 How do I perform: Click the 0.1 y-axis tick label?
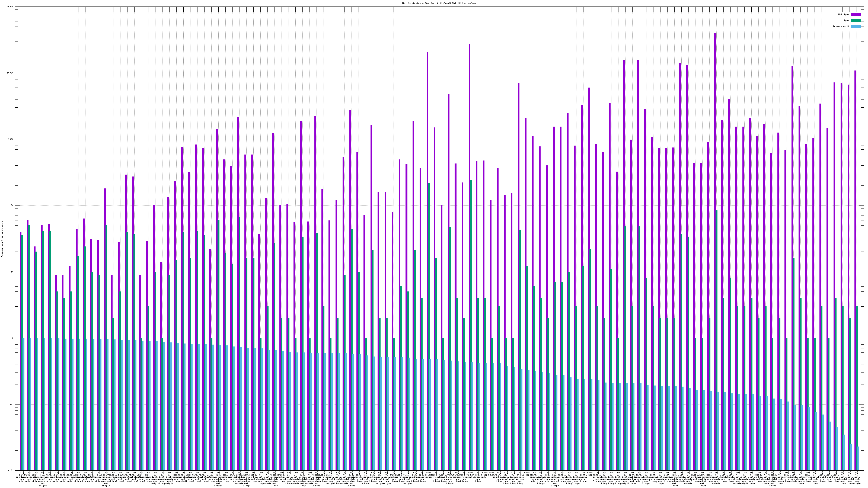(12, 404)
